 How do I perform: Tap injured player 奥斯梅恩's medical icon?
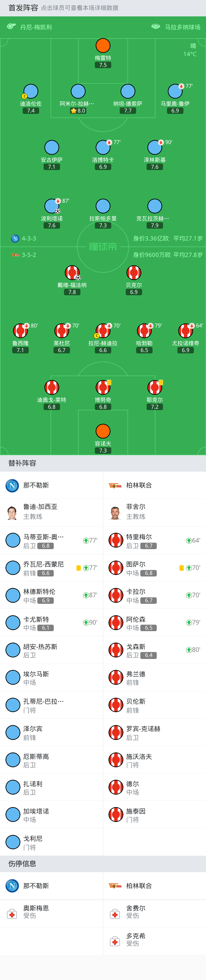click(12, 913)
